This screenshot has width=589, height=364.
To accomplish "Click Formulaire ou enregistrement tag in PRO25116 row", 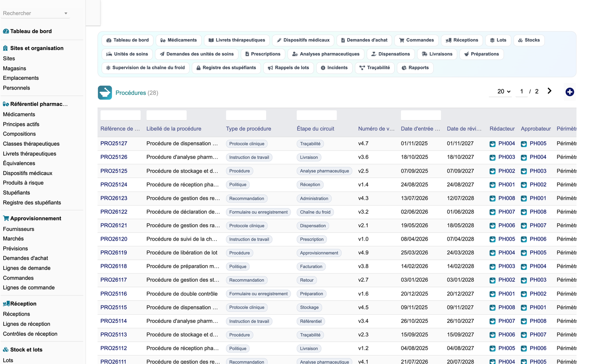I will pos(258,294).
